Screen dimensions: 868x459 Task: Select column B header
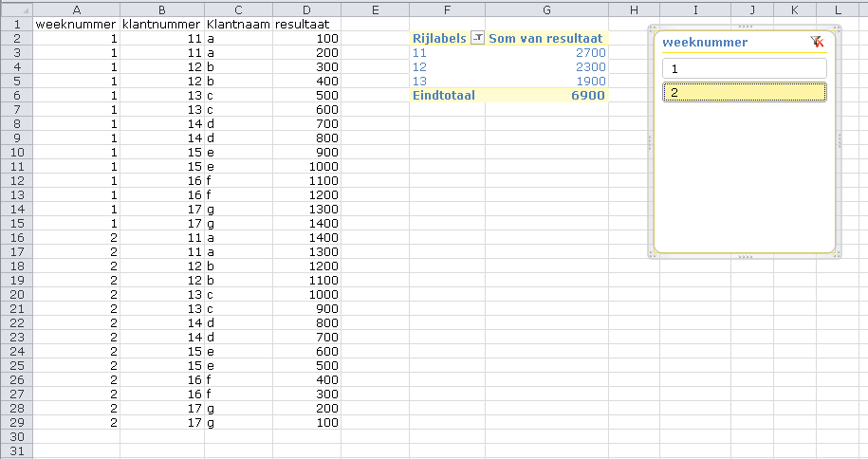click(162, 9)
